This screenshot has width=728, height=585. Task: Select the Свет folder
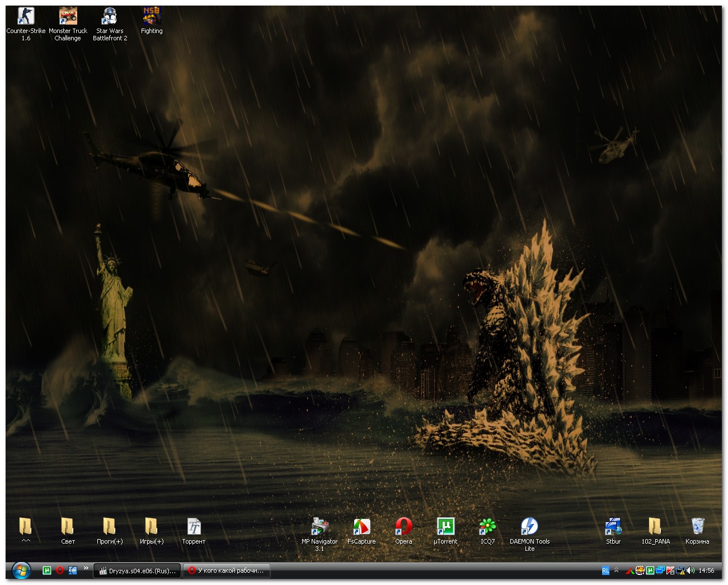[x=68, y=531]
